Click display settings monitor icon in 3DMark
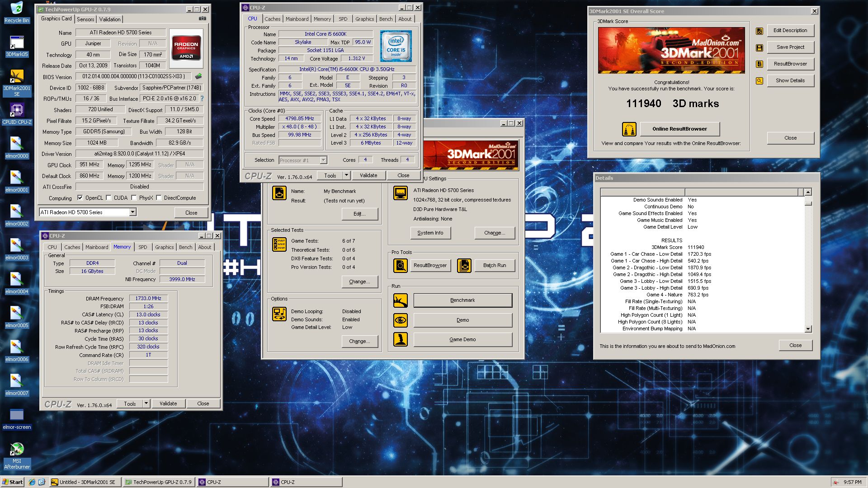Screen dimensions: 868x488 (401, 193)
